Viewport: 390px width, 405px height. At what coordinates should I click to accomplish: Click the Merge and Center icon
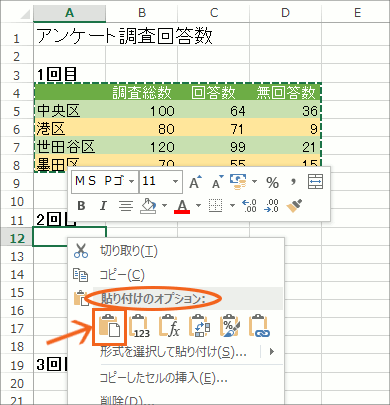click(315, 182)
